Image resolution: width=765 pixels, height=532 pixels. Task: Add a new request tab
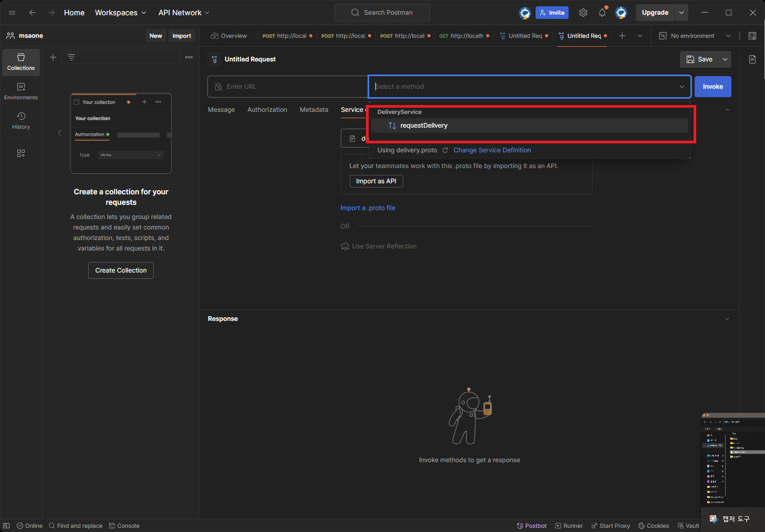coord(622,36)
